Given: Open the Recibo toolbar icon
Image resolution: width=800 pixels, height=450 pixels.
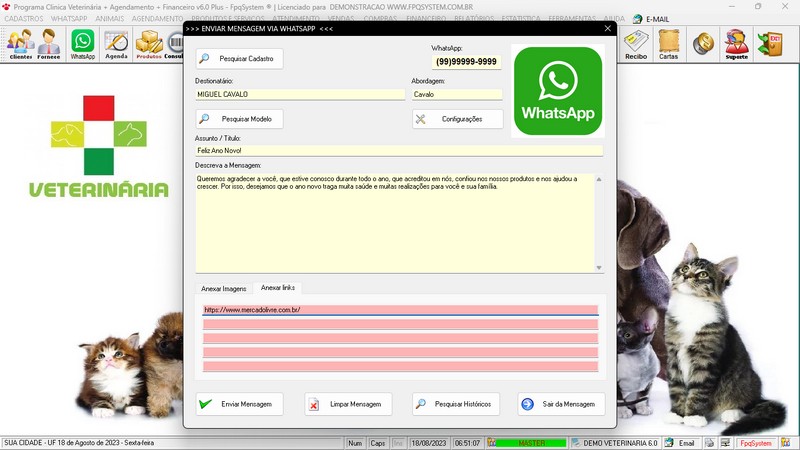Looking at the screenshot, I should click(635, 43).
